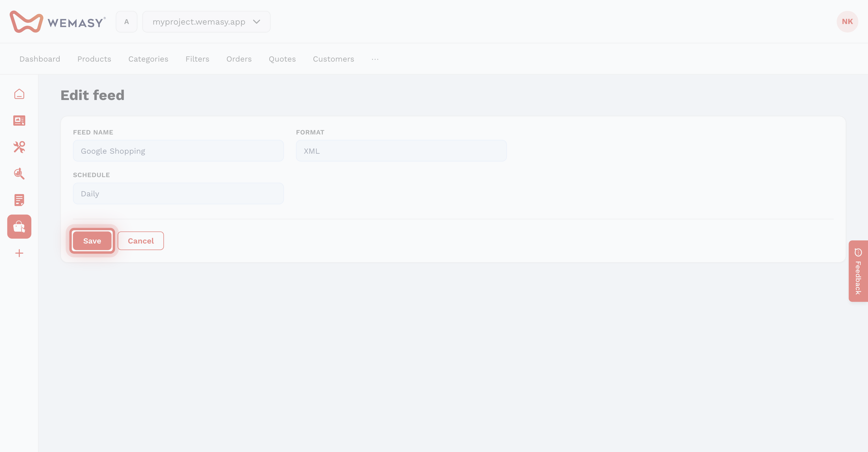The image size is (868, 452).
Task: Go to Dashboard tab
Action: pyautogui.click(x=40, y=59)
